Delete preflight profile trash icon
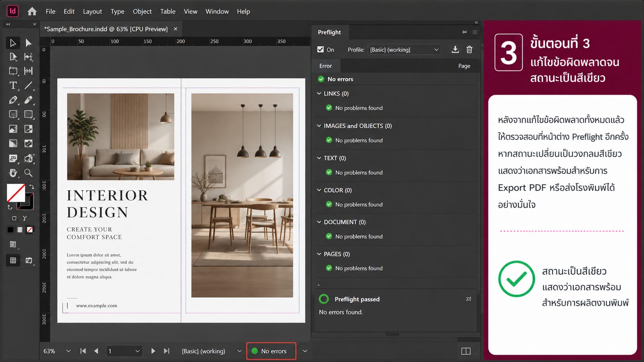Screen dimensions: 644x362 pyautogui.click(x=469, y=49)
